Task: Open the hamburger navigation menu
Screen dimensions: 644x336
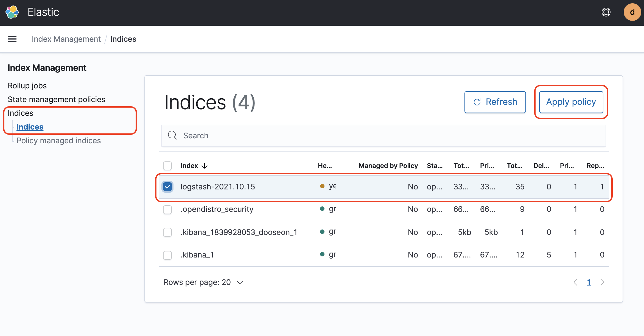Action: pos(12,39)
